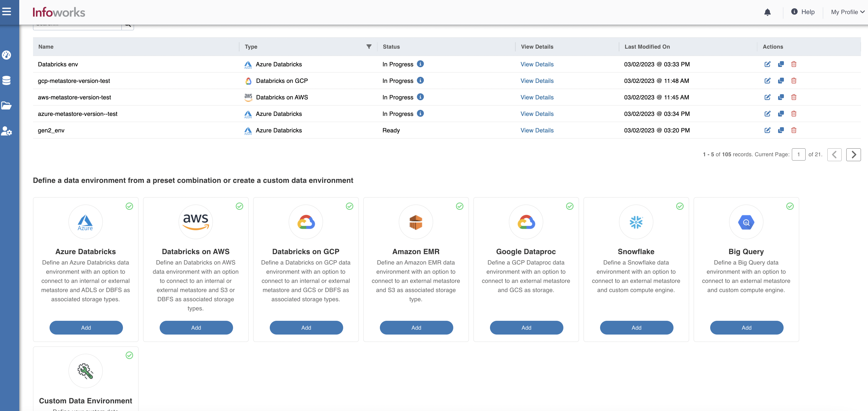Edit the Databricks env environment

click(767, 64)
